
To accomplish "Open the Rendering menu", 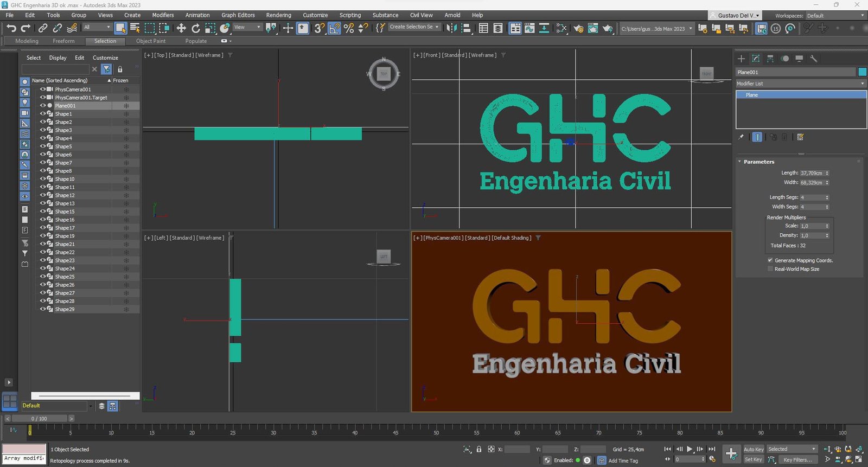I will click(278, 15).
